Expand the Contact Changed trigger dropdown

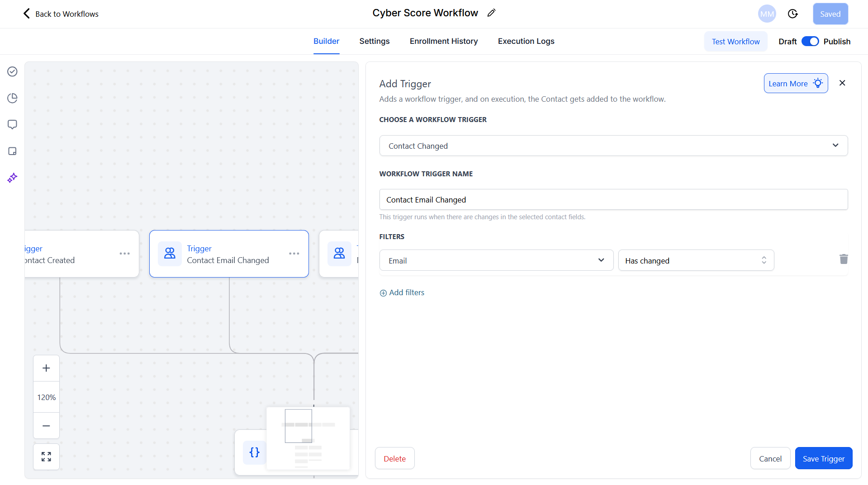(613, 146)
